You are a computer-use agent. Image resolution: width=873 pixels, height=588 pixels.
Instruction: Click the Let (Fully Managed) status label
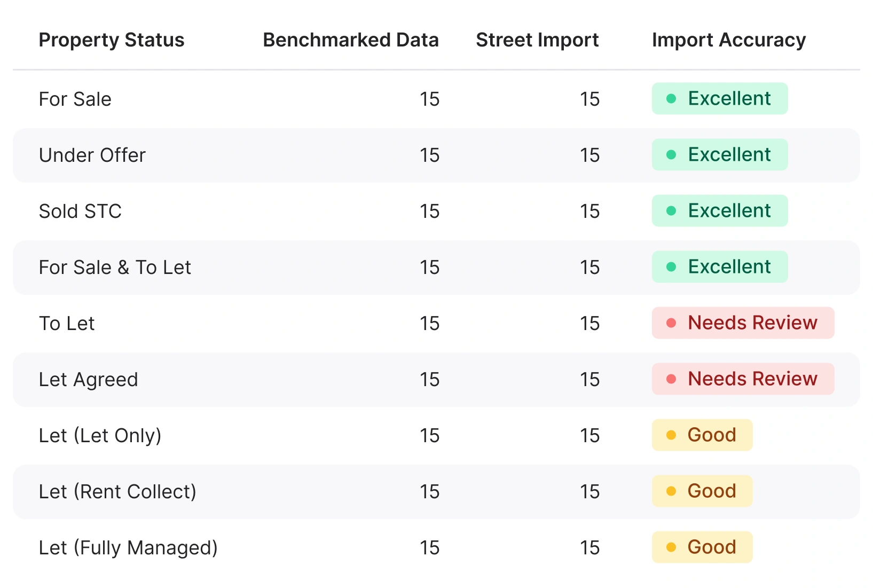(128, 548)
